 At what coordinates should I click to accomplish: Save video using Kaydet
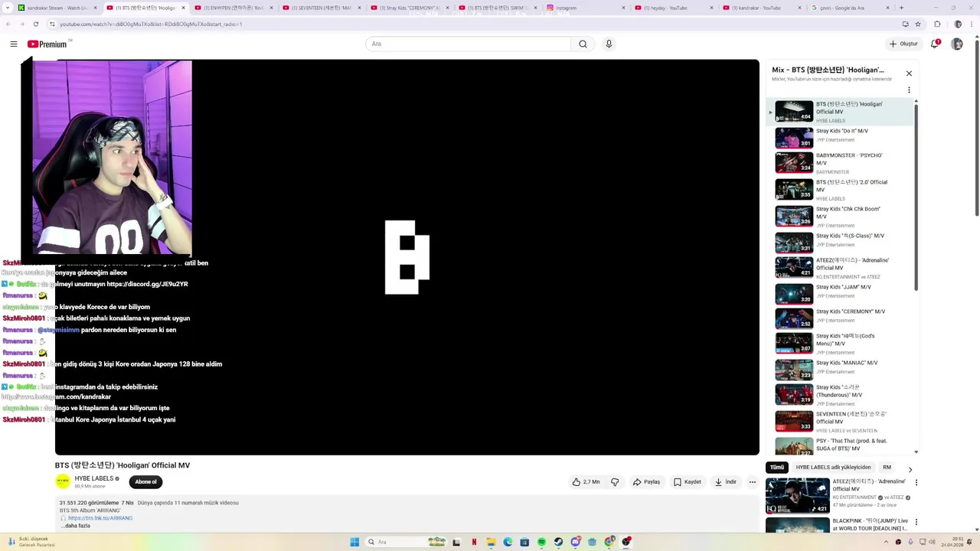click(688, 482)
